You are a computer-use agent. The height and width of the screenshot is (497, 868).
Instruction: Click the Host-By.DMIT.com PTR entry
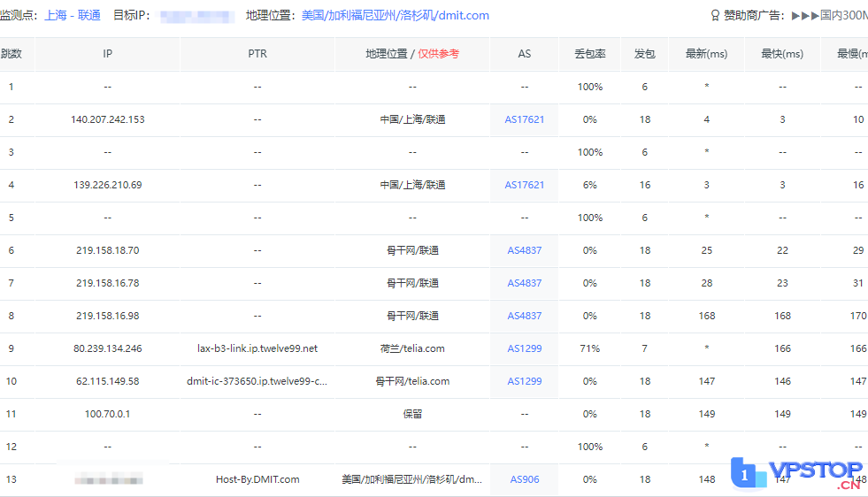click(x=257, y=479)
